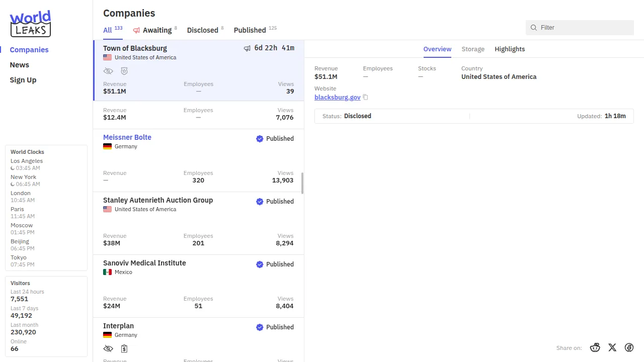This screenshot has width=644, height=362.
Task: Click the verified badge on Meissner Bolte
Action: (x=260, y=139)
